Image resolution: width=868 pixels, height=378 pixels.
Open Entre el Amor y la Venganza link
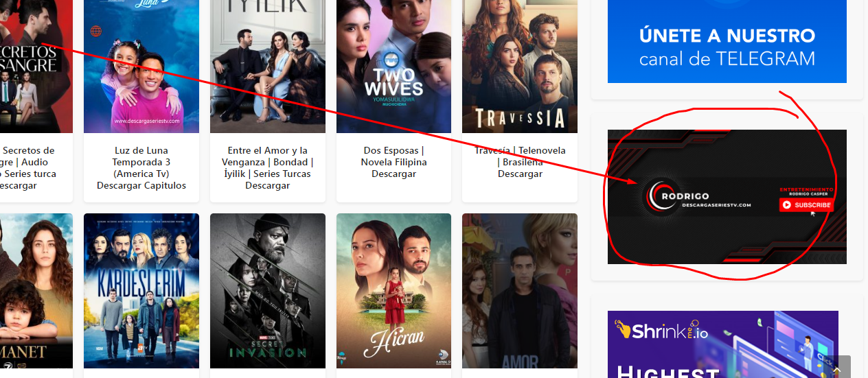pyautogui.click(x=268, y=168)
